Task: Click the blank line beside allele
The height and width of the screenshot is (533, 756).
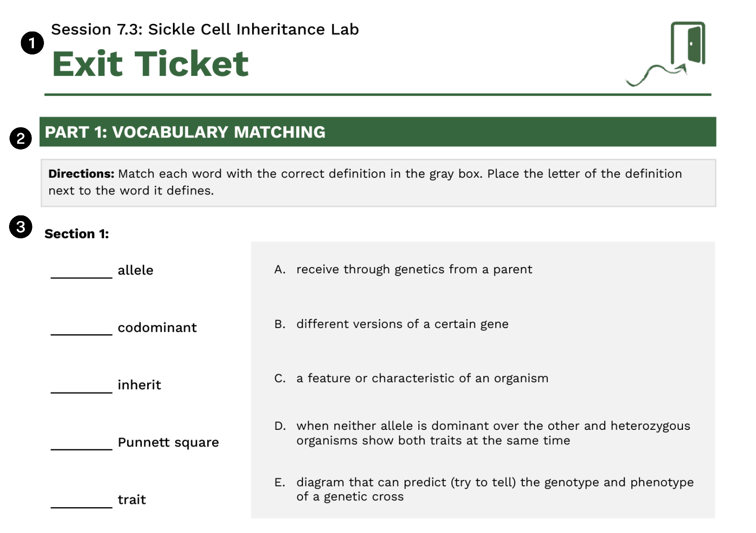Action: [x=81, y=277]
